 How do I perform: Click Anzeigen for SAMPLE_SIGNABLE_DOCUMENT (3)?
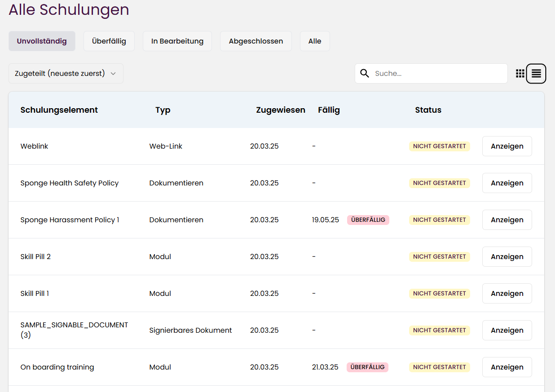pos(507,330)
